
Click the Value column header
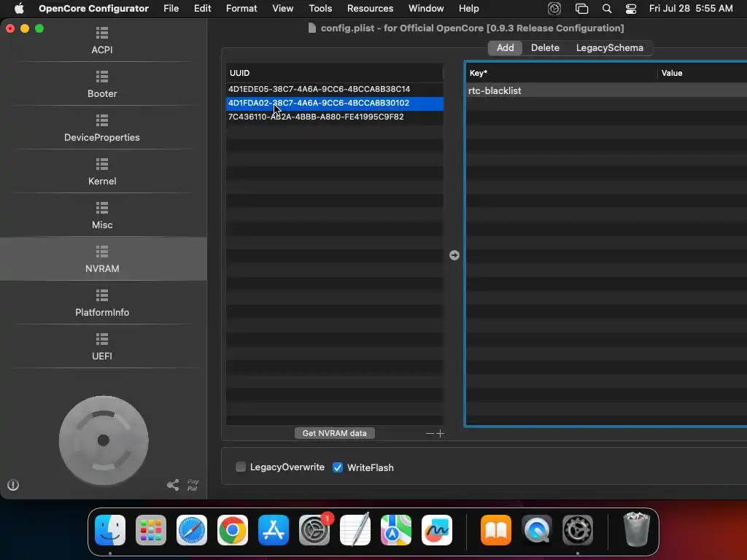pyautogui.click(x=703, y=73)
